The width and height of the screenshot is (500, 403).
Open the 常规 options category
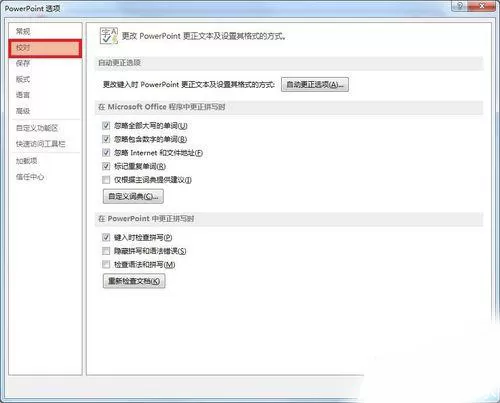pos(23,31)
